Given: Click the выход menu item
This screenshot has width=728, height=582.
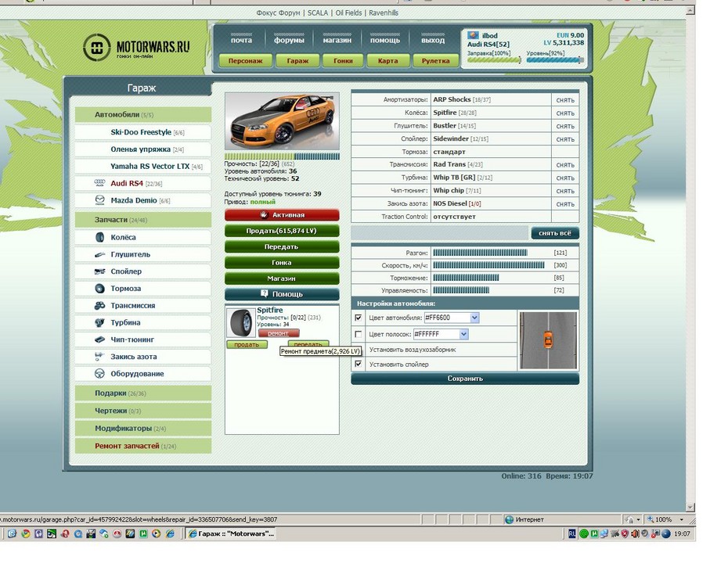Looking at the screenshot, I should (x=433, y=41).
